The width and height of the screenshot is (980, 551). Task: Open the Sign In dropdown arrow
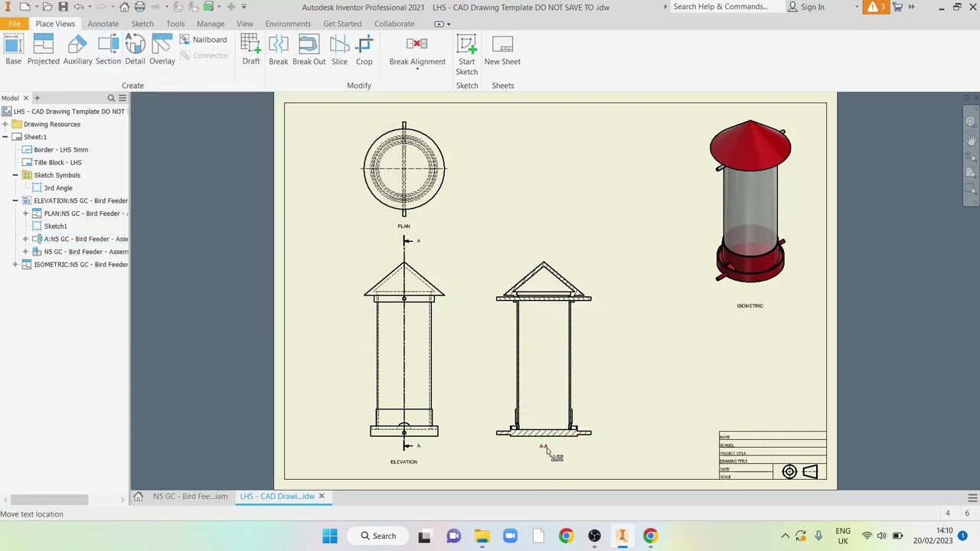[x=856, y=7]
